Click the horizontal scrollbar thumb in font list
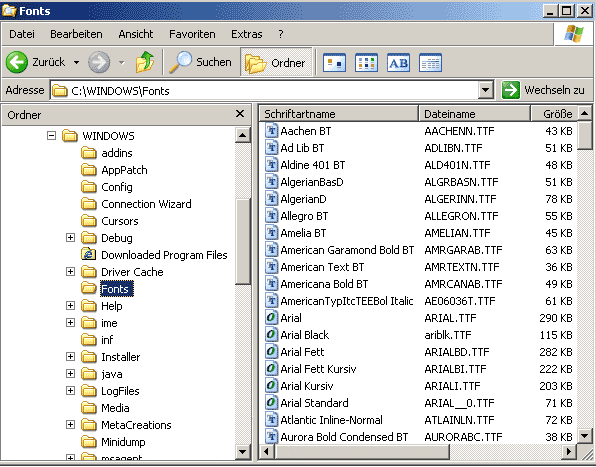The image size is (596, 467). pos(361,451)
